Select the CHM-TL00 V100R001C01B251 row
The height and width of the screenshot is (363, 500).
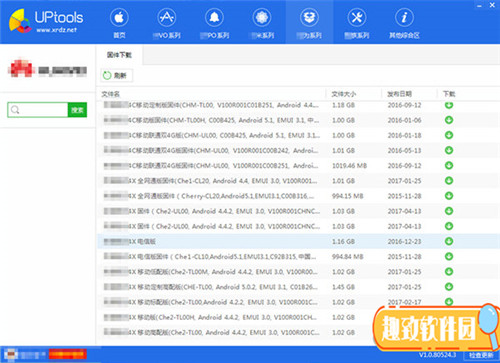tap(299, 105)
